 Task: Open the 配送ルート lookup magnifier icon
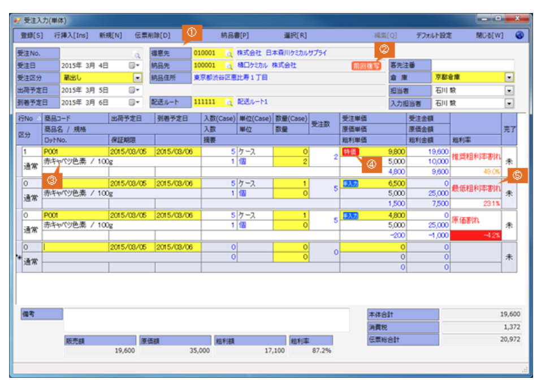pyautogui.click(x=229, y=102)
